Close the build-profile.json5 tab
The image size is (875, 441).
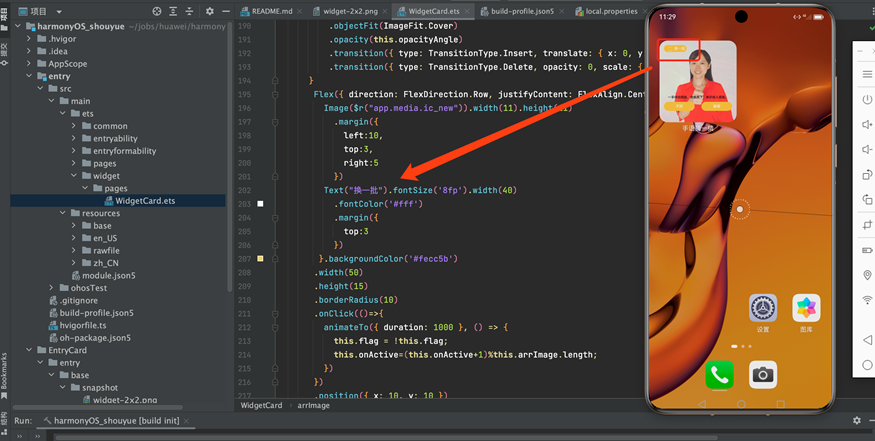coord(561,11)
